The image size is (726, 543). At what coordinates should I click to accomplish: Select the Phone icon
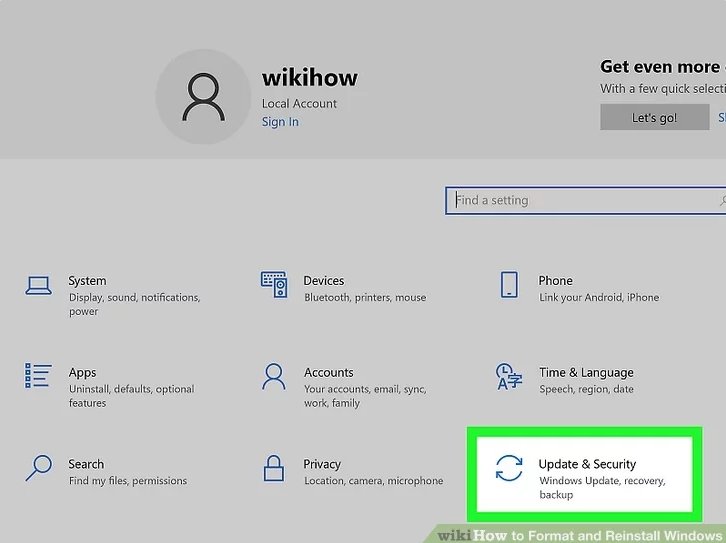509,284
